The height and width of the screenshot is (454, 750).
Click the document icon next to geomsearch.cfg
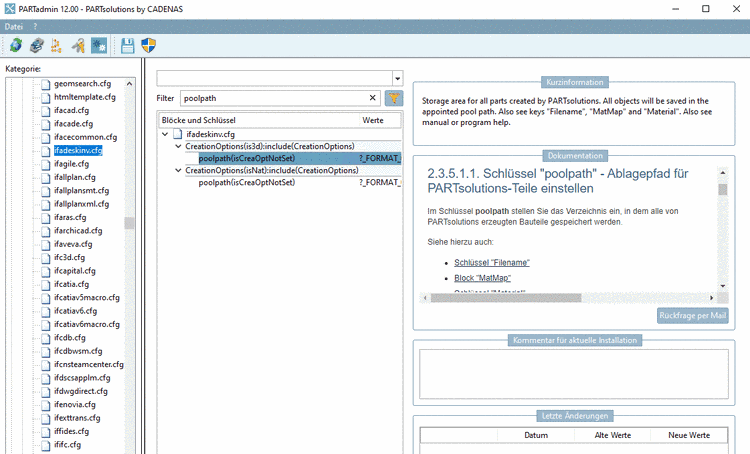[x=45, y=84]
